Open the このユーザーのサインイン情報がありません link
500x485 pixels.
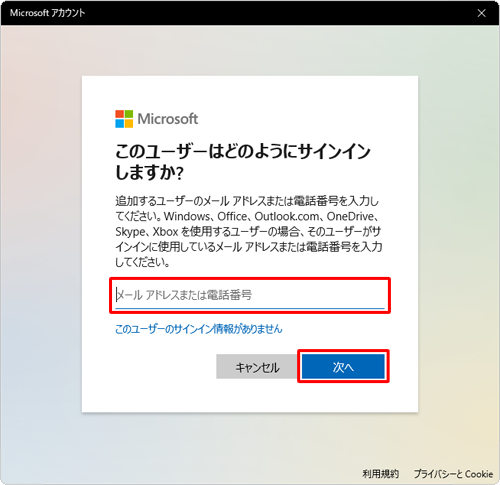coord(199,329)
